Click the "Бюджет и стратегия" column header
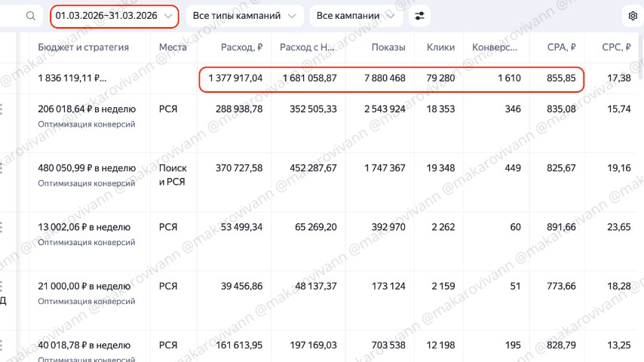 (84, 47)
